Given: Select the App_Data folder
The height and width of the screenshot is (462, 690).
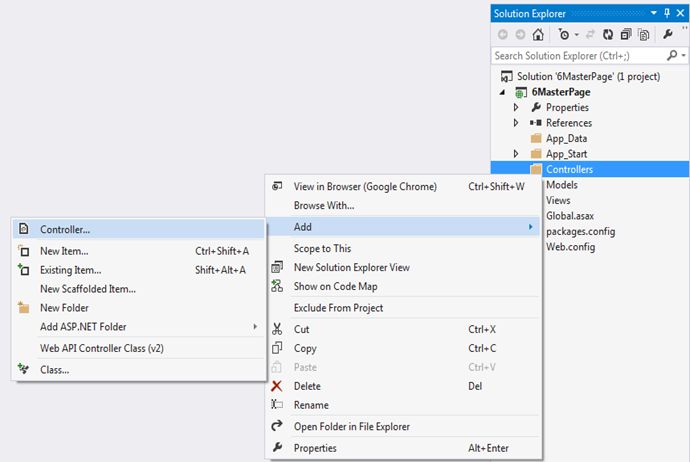Looking at the screenshot, I should (566, 139).
